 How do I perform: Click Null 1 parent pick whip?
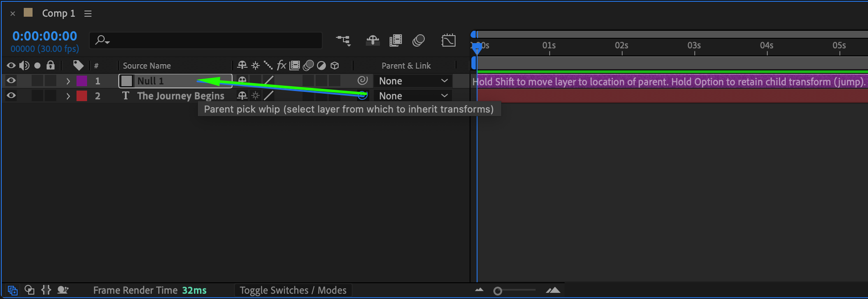pos(362,80)
